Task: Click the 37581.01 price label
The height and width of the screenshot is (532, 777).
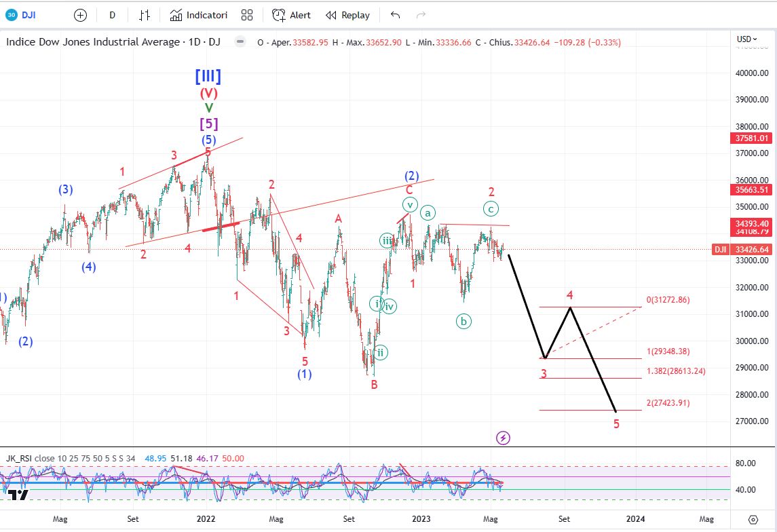Action: pos(752,138)
